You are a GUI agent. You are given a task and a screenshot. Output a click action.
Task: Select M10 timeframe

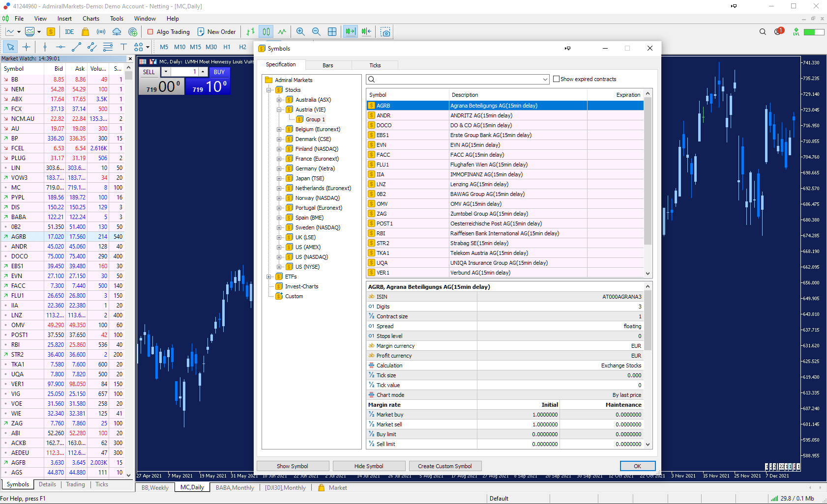coord(180,47)
